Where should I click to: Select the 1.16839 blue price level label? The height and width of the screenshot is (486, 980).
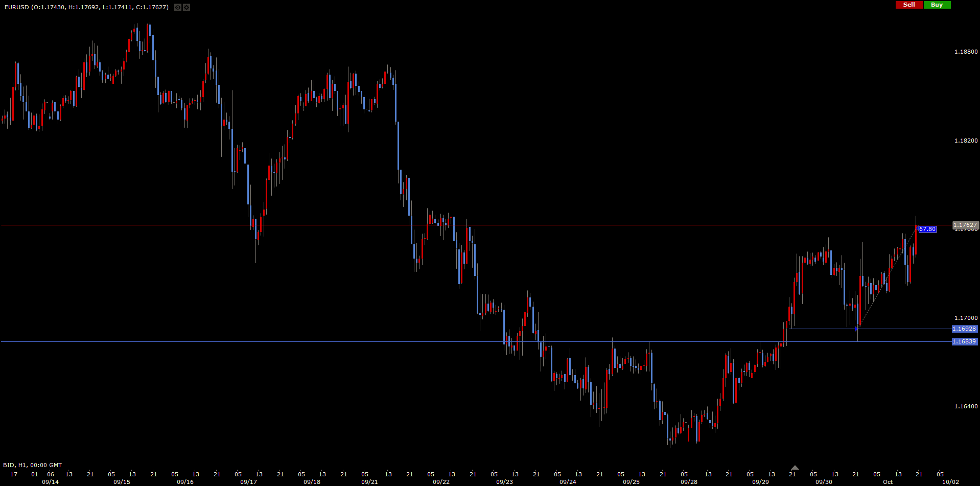[964, 341]
